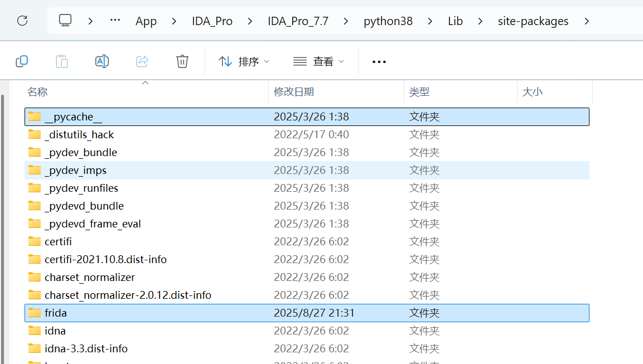Click the This PC monitor icon
Image resolution: width=643 pixels, height=364 pixels.
click(65, 20)
